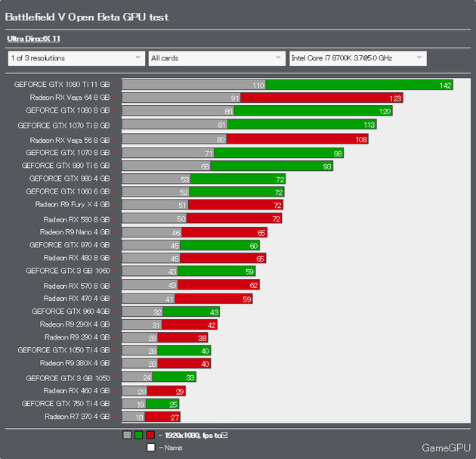Screen dimensions: 476x459
Task: Click the GEFORCE GTX 1080 Ti green bar
Action: [x=360, y=85]
